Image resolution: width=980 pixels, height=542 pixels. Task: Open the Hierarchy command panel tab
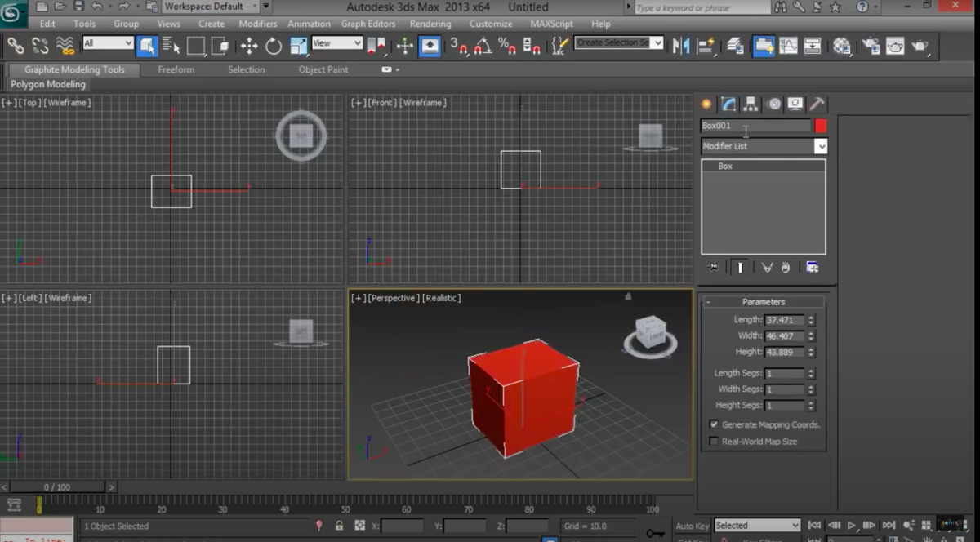[751, 104]
